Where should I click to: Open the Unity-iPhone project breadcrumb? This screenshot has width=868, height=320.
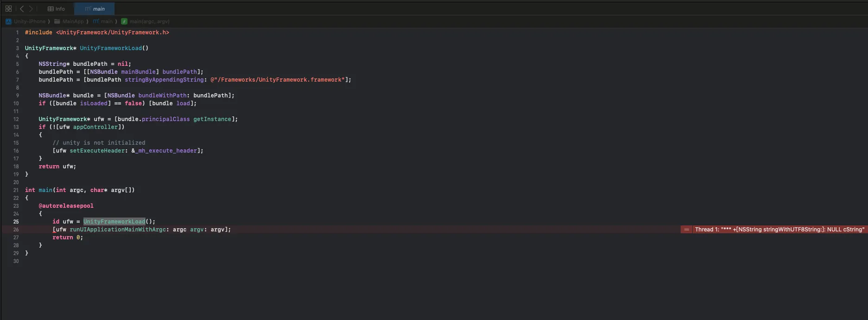point(26,21)
